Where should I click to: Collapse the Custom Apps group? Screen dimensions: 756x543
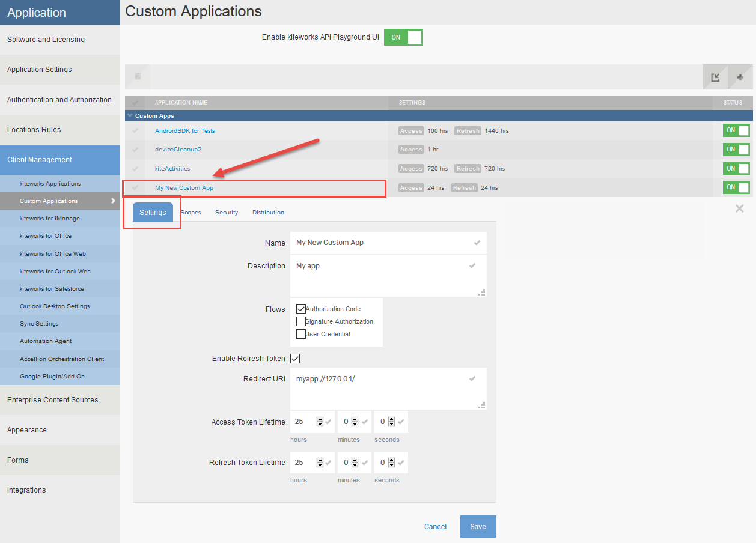[130, 115]
